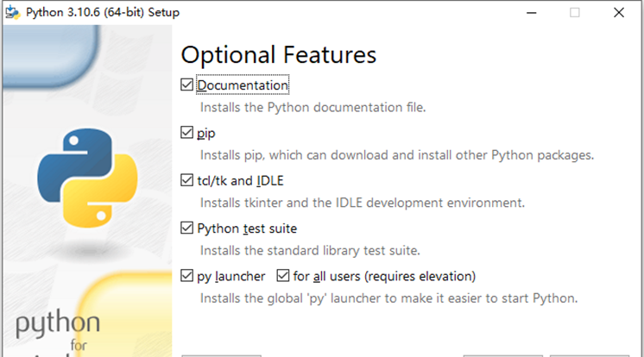Image resolution: width=644 pixels, height=357 pixels.
Task: Click the Python test suite label
Action: tap(247, 229)
